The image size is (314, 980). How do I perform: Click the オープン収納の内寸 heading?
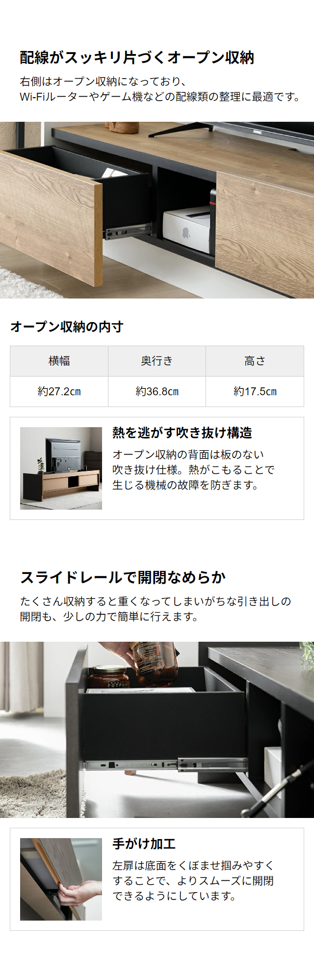pos(67,327)
